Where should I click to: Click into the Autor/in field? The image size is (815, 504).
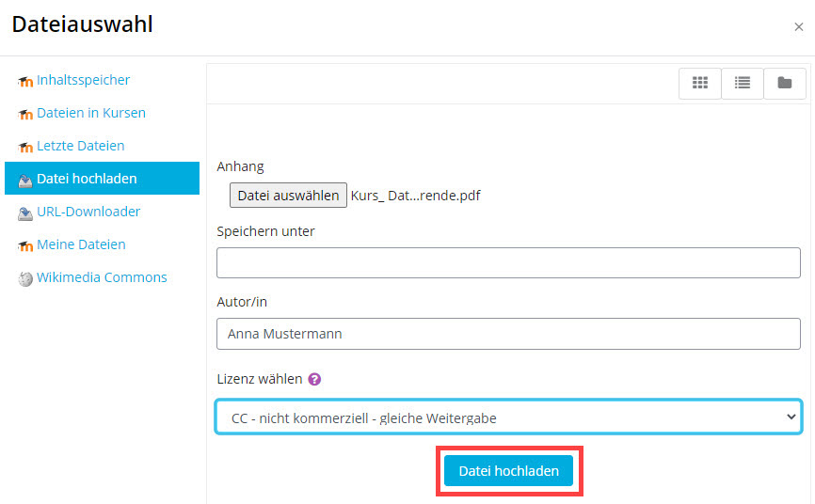(508, 333)
